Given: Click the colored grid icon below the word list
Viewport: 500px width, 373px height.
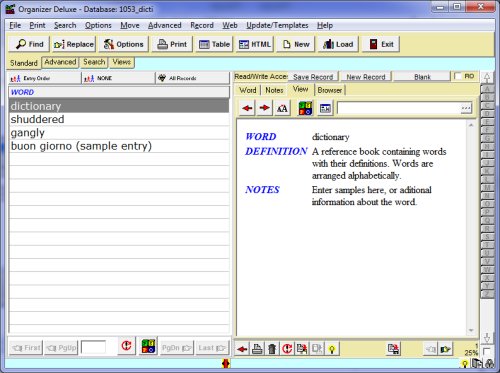Looking at the screenshot, I should (148, 346).
